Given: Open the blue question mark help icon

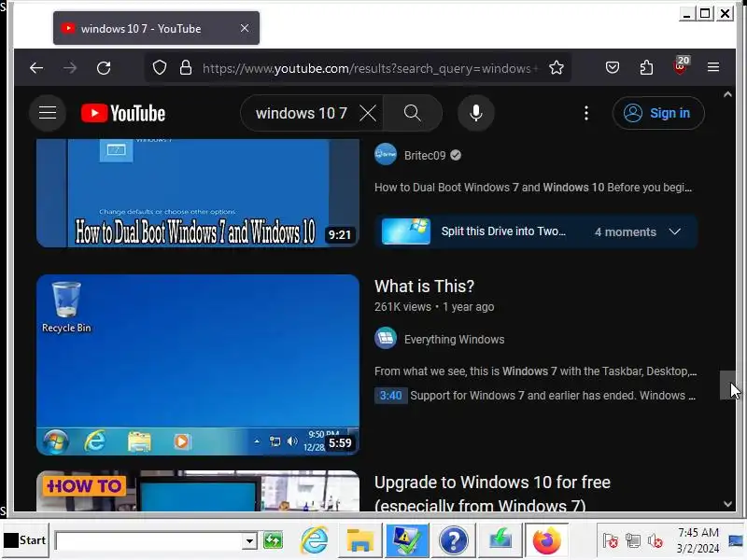Looking at the screenshot, I should [x=454, y=540].
